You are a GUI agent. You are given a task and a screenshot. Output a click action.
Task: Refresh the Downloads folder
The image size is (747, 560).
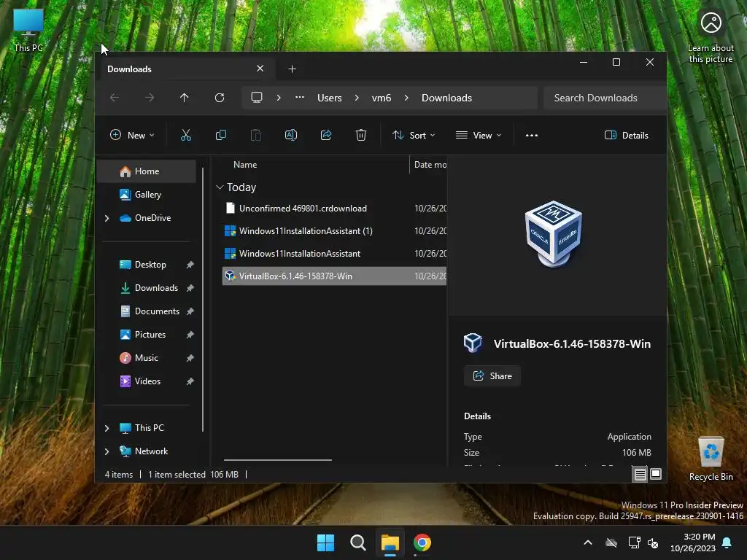219,98
